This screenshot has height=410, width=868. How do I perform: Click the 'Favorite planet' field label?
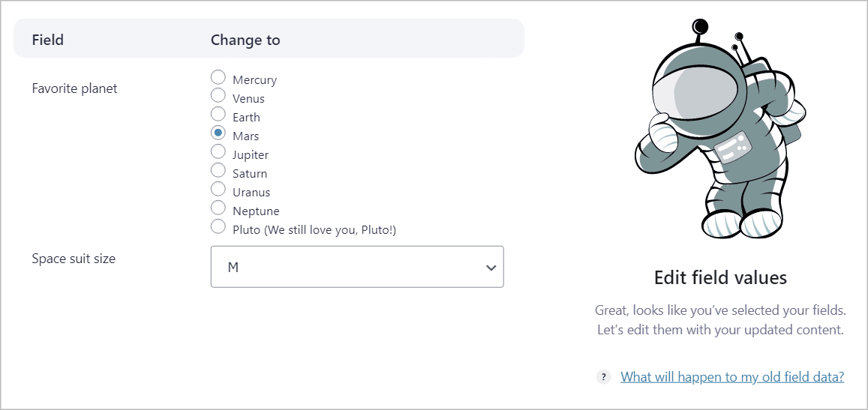75,88
